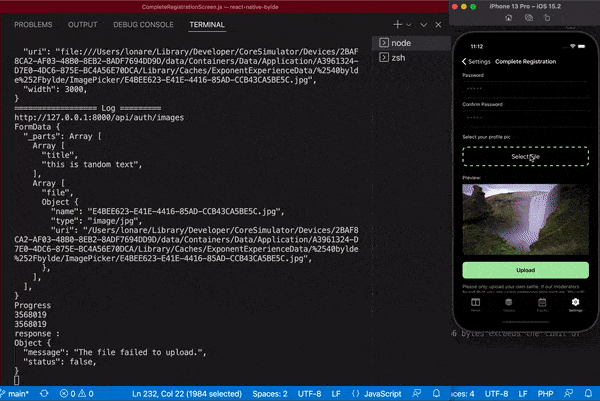The height and width of the screenshot is (401, 600).
Task: Click the api/auth/images URL in terminal
Action: tap(99, 117)
